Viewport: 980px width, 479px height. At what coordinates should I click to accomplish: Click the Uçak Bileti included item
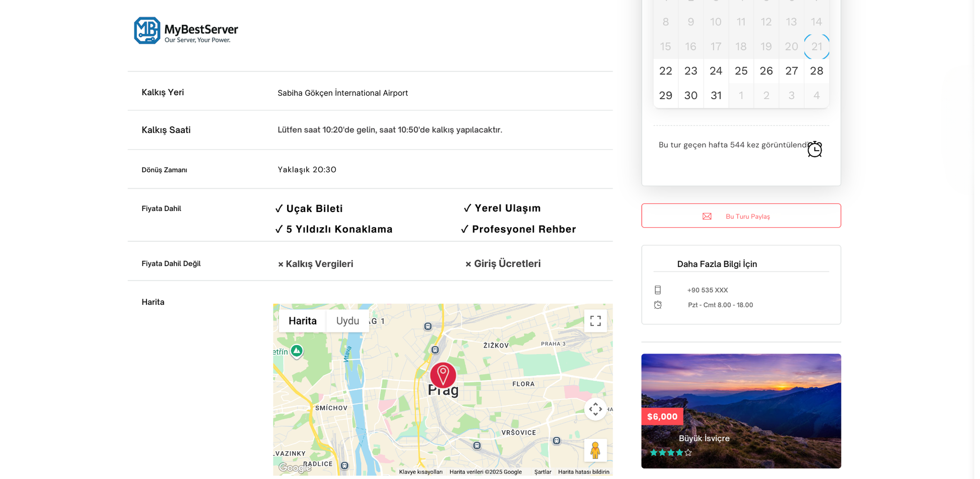[x=309, y=209]
